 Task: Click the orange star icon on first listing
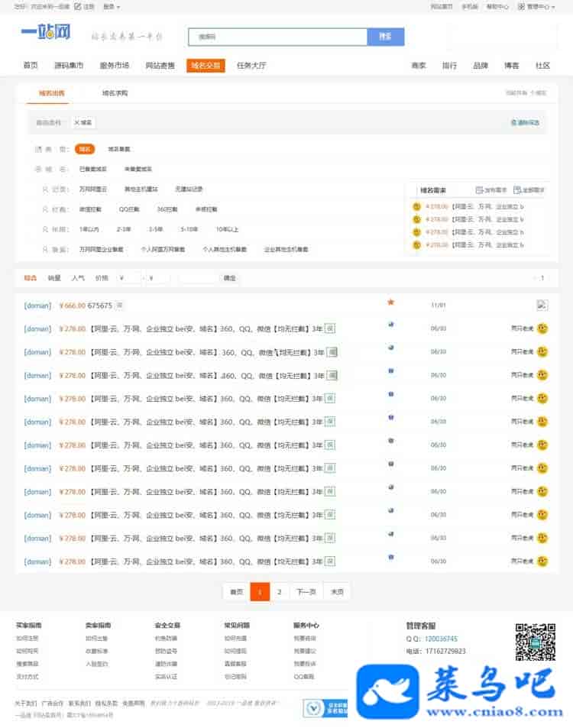tap(391, 303)
